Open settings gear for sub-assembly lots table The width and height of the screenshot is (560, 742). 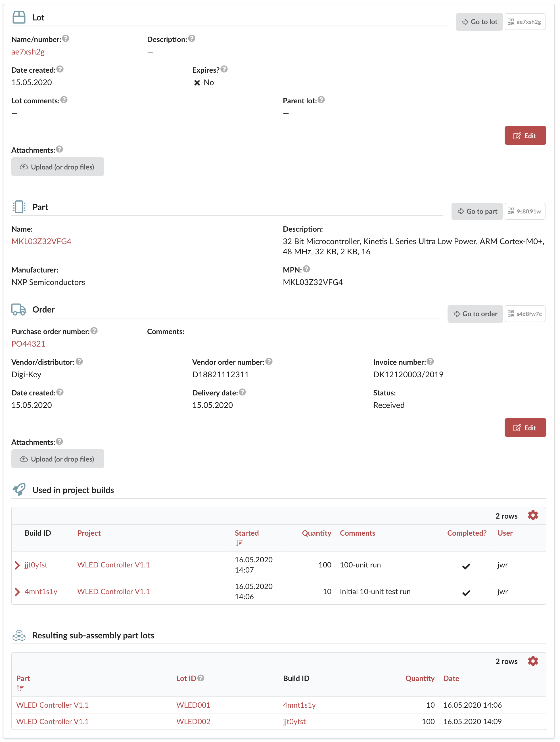532,661
